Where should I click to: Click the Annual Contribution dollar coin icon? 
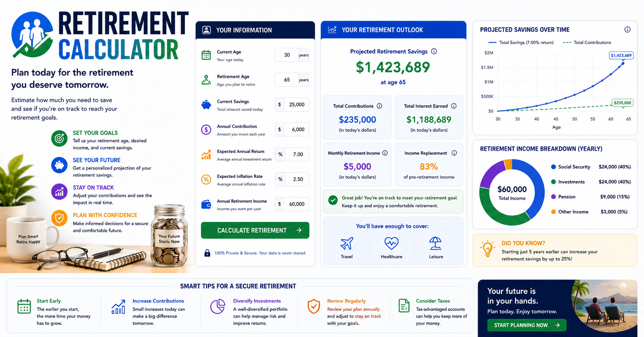tap(206, 130)
